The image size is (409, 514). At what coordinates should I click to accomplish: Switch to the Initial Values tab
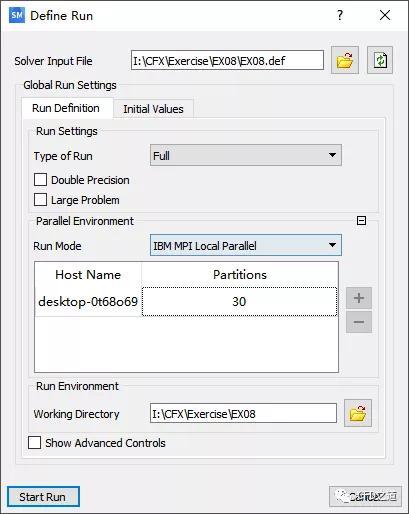[x=153, y=109]
